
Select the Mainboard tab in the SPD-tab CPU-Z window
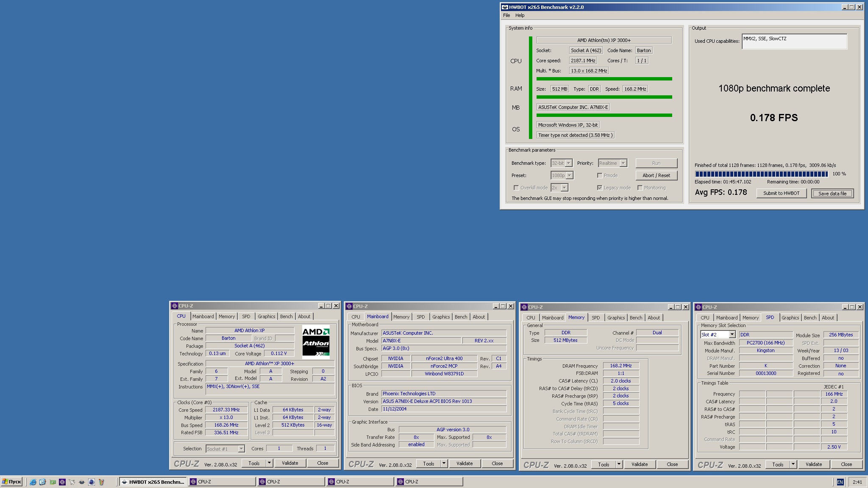pos(727,318)
